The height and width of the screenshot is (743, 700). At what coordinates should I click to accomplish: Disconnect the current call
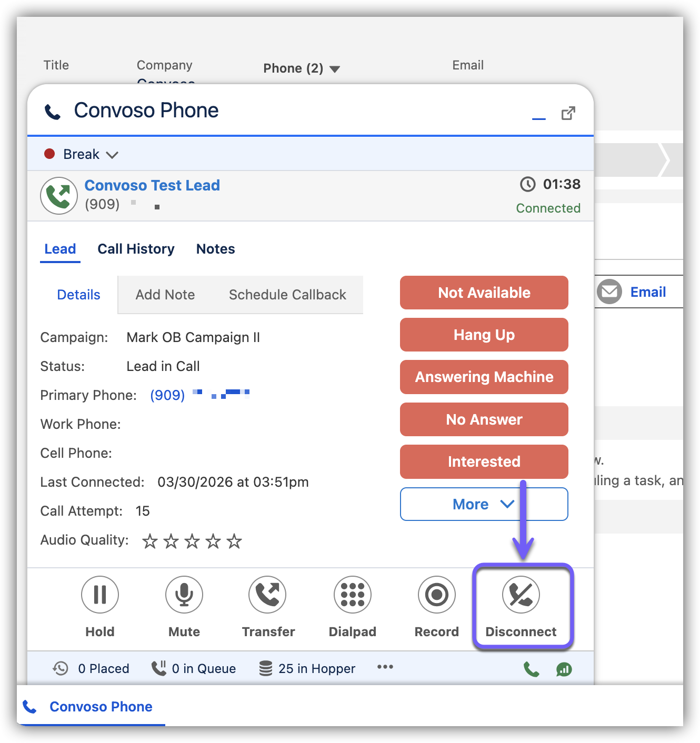click(x=521, y=595)
